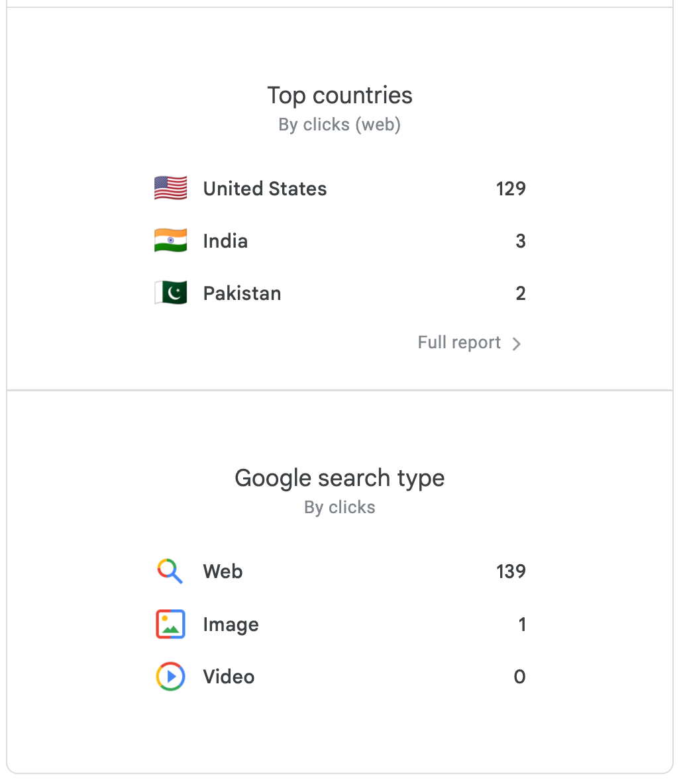Click the 139 clicks value for Web

click(x=511, y=571)
